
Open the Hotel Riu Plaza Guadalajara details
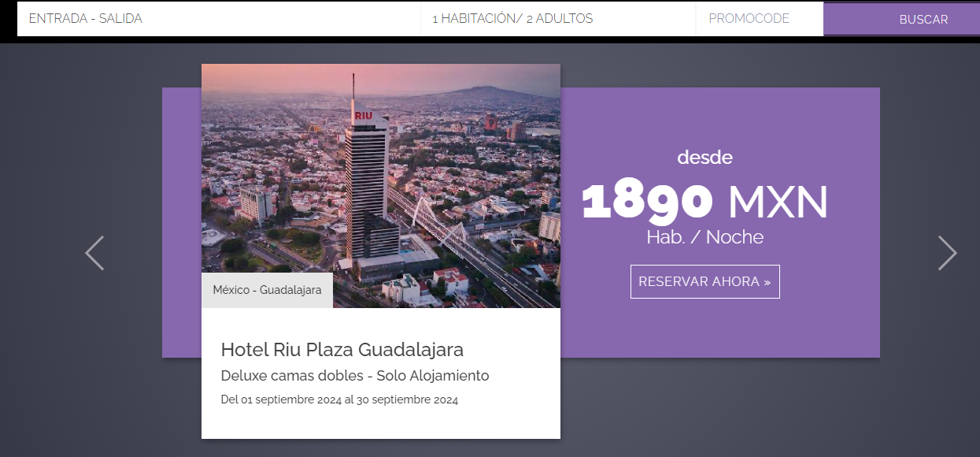click(342, 349)
